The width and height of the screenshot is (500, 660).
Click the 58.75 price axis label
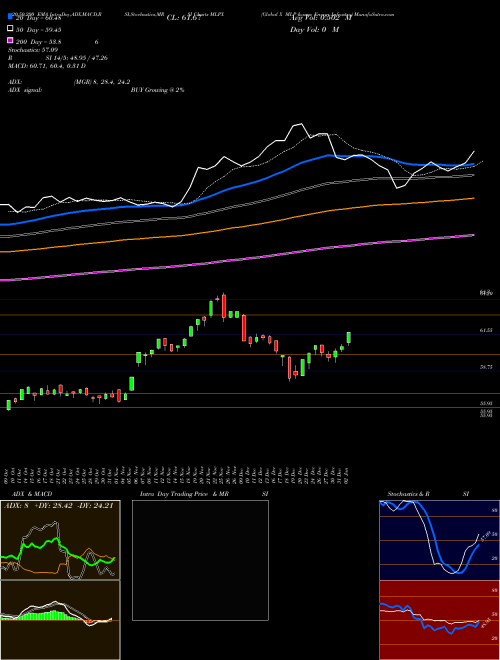tap(486, 367)
